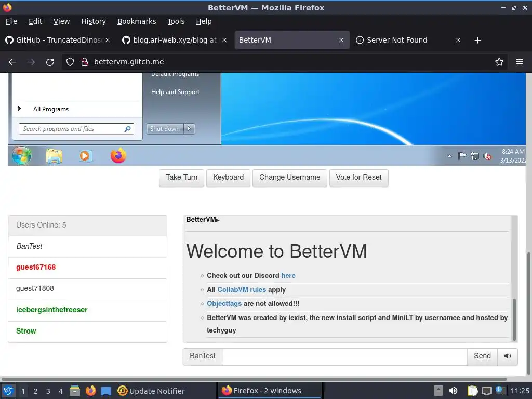This screenshot has height=399, width=532.
Task: Open the on-screen Keyboard button
Action: pyautogui.click(x=229, y=178)
